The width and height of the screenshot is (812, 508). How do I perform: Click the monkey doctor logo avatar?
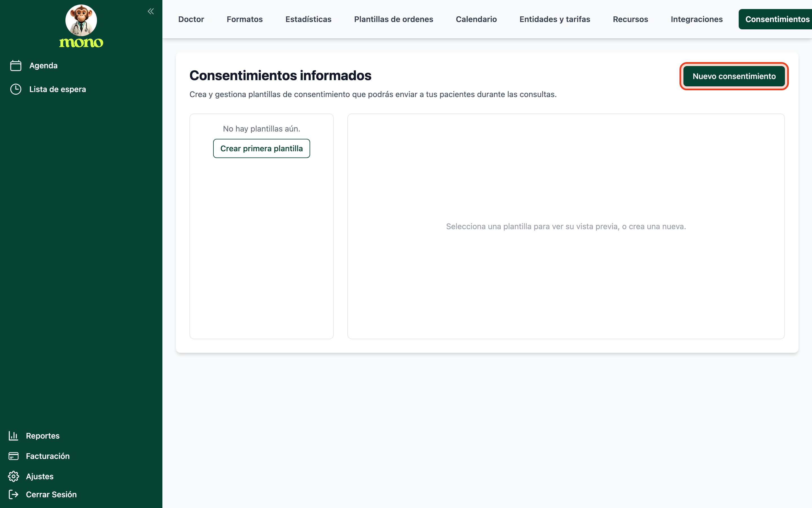pyautogui.click(x=81, y=20)
